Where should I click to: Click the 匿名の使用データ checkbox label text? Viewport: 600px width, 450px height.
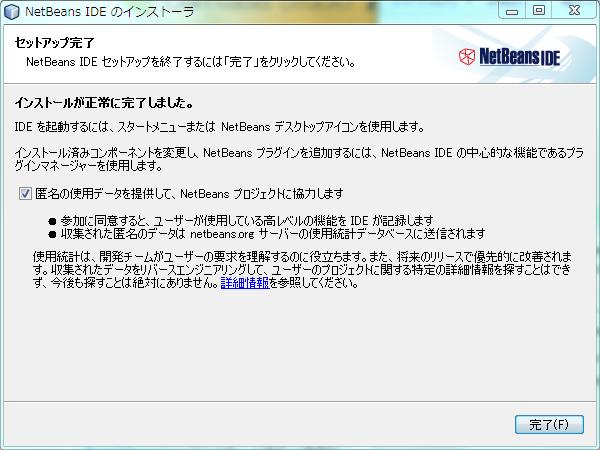(189, 194)
